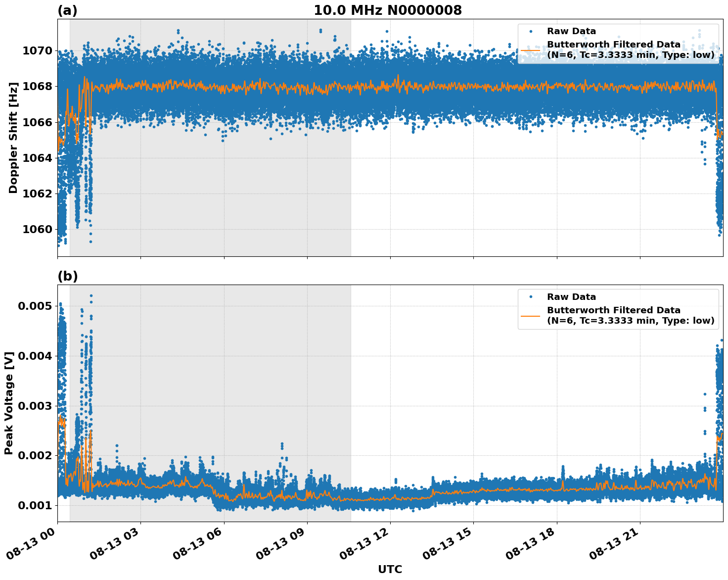
Task: Click the 'Raw Data' legend entry in panel (a)
Action: coord(571,31)
